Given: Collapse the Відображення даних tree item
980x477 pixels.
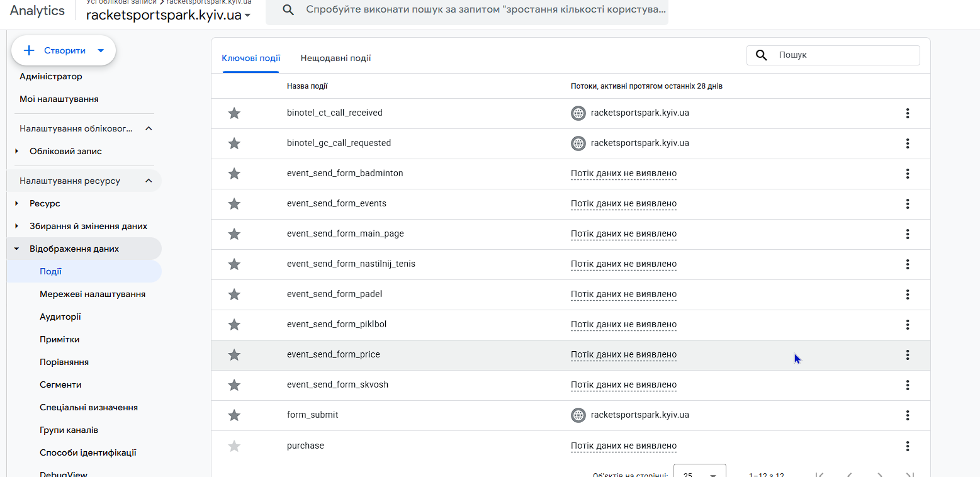Looking at the screenshot, I should [17, 249].
